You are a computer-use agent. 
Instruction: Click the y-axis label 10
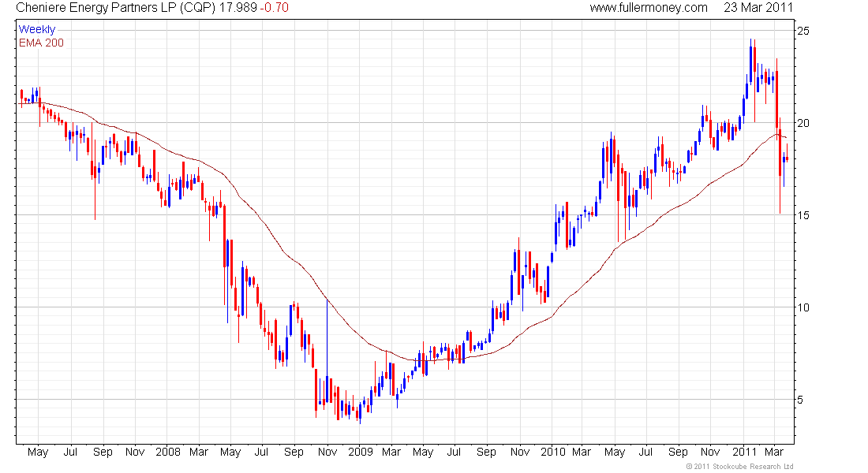pos(803,307)
